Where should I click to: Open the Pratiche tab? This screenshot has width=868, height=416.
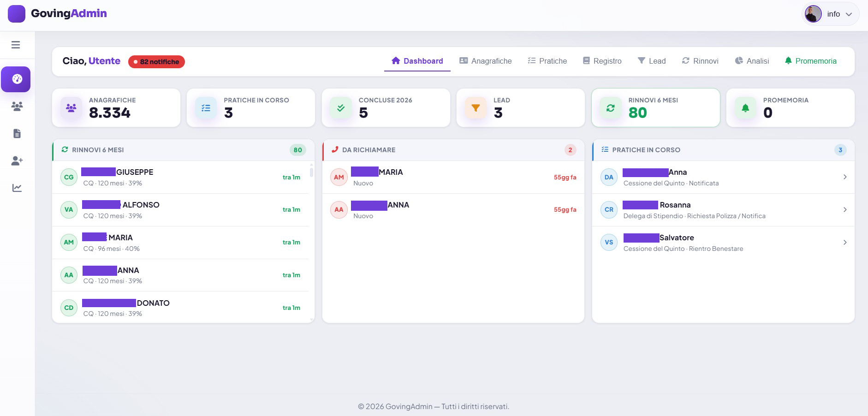(x=547, y=61)
